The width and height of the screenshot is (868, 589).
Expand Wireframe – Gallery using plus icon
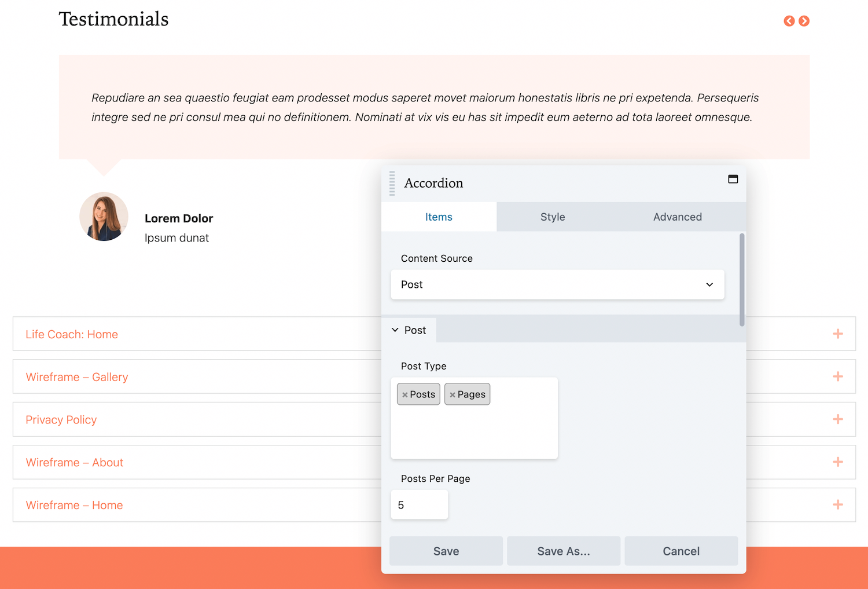(837, 376)
